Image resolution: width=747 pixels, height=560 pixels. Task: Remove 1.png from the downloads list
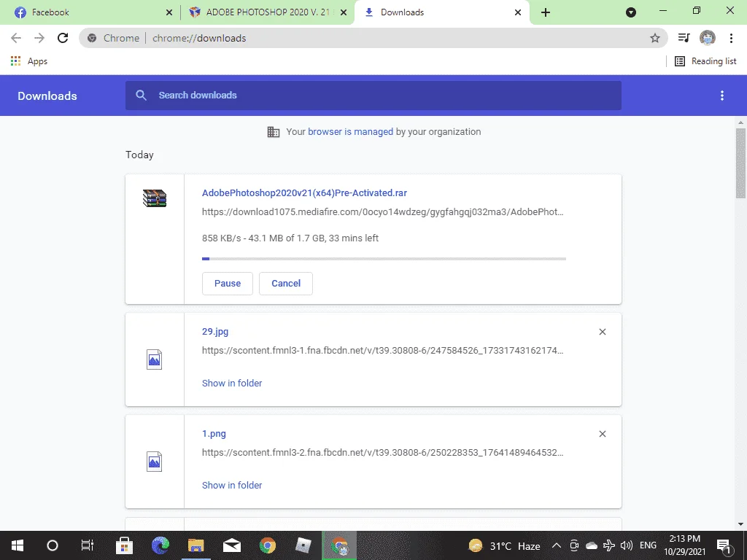(x=602, y=434)
